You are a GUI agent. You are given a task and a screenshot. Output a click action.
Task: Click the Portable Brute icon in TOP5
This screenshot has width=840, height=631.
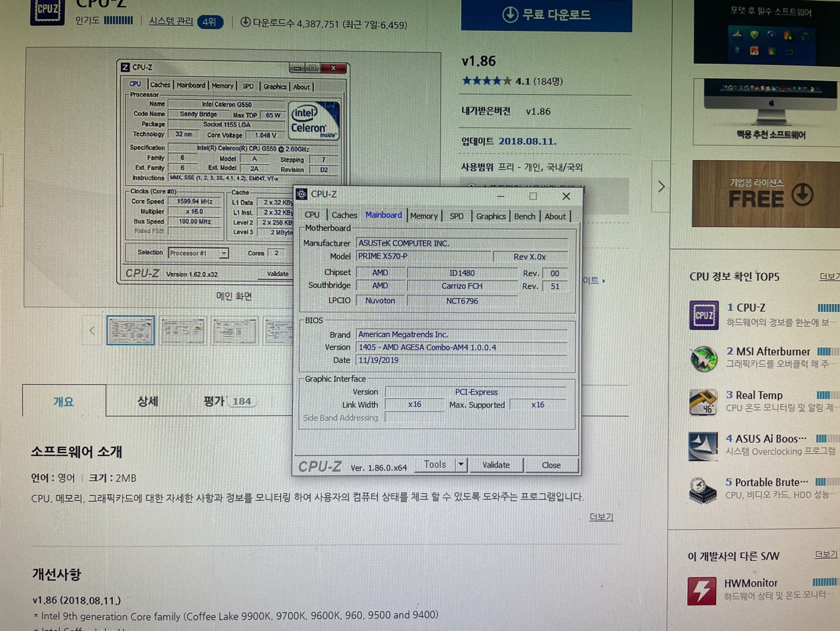(702, 490)
